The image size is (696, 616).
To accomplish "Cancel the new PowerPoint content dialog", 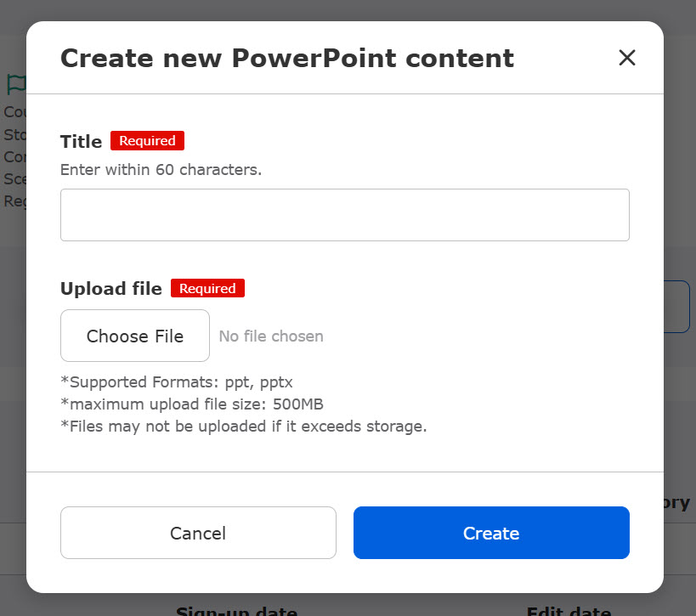I will pyautogui.click(x=198, y=533).
